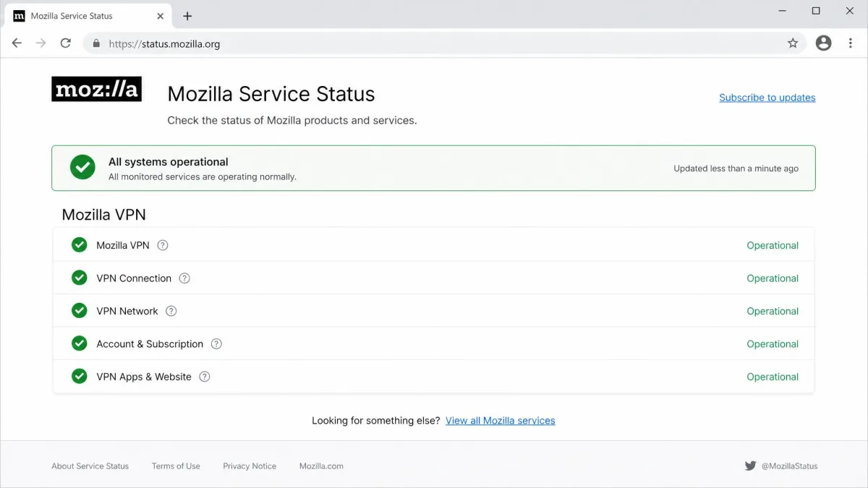Reload the status page
Screen dimensions: 868x488
(66, 43)
